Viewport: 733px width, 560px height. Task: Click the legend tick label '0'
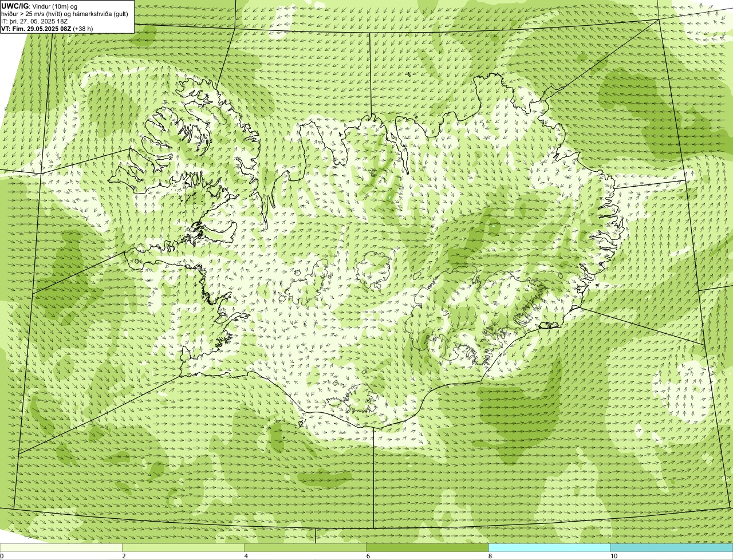2,556
